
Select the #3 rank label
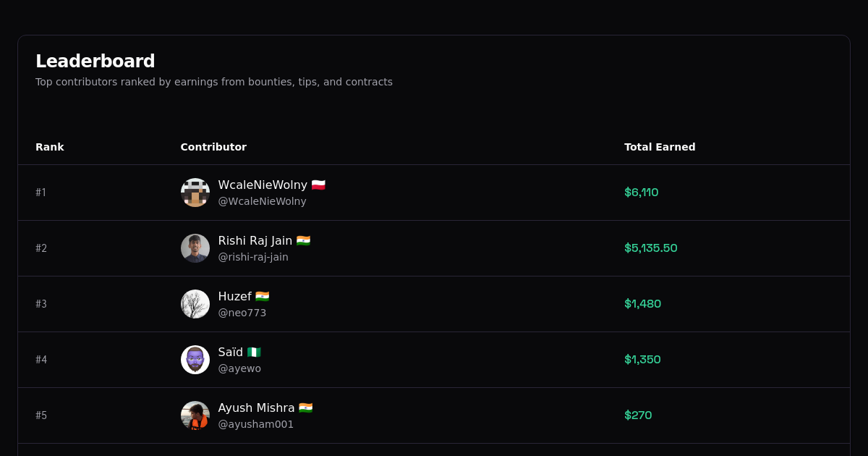41,304
